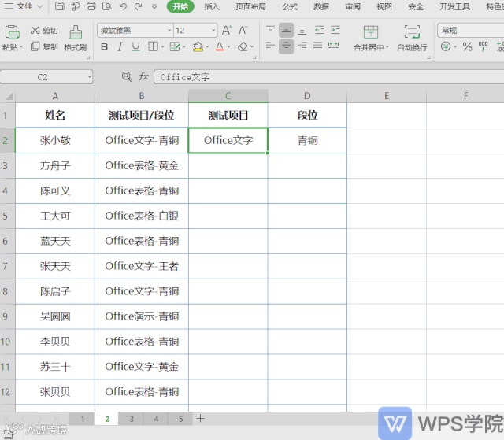Click the Print icon in quick access bar
This screenshot has width=504, height=440.
(91, 6)
